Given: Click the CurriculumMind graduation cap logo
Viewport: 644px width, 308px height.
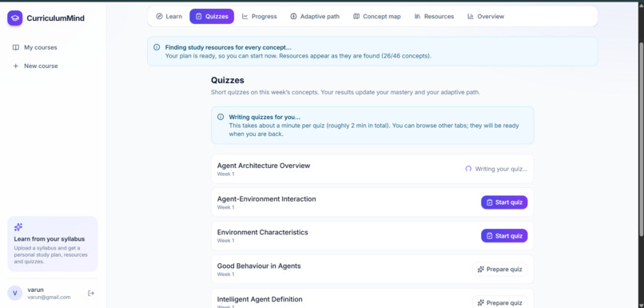Looking at the screenshot, I should click(x=15, y=18).
